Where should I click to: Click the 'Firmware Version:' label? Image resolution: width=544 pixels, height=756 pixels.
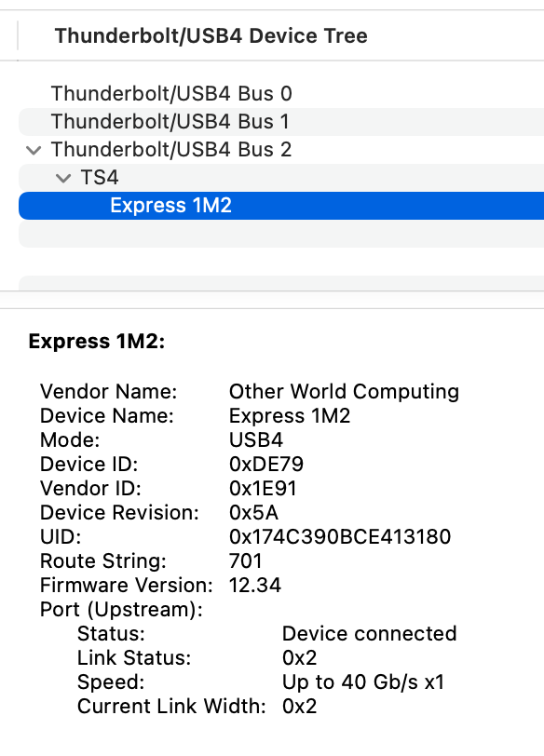pyautogui.click(x=127, y=585)
